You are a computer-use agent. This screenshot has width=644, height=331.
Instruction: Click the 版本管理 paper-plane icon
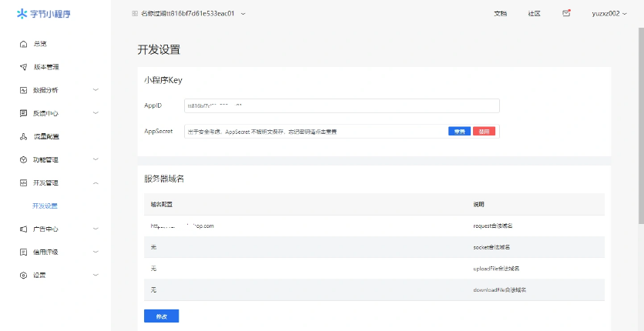pyautogui.click(x=23, y=67)
